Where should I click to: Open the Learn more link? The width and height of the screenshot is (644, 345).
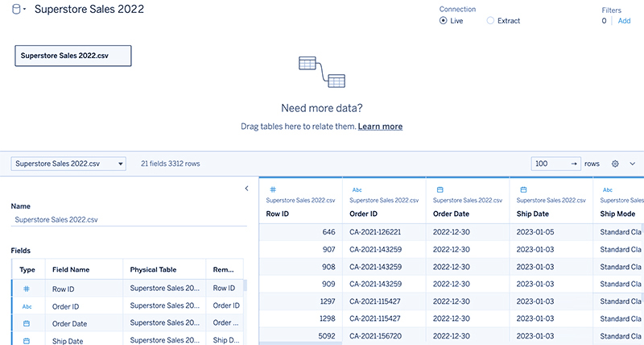(x=380, y=127)
